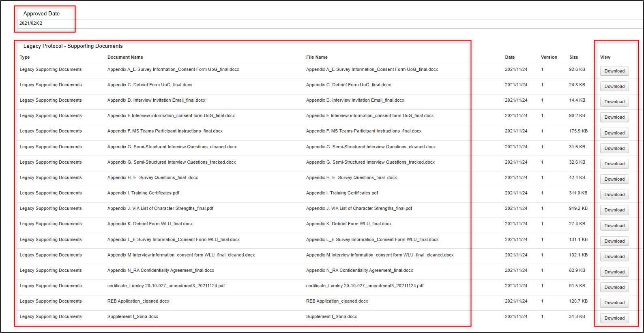Select document name Appendix F. MS Teams Participant Instructions
644x333 pixels.
click(165, 131)
